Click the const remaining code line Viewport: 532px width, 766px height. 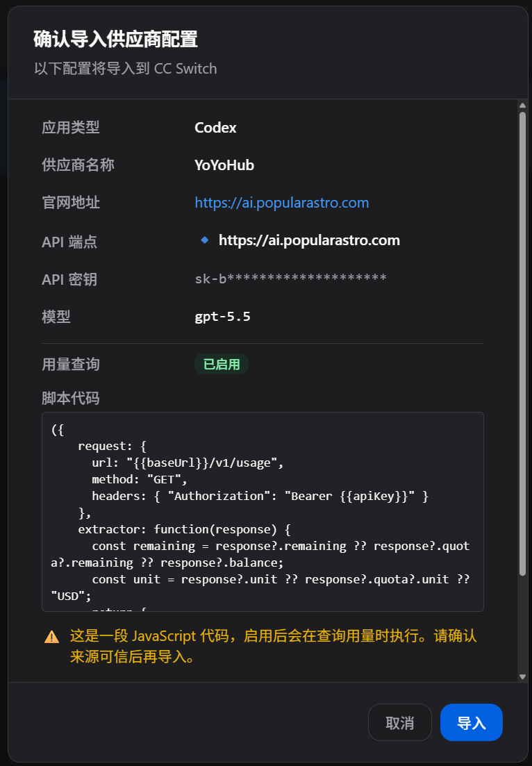point(260,554)
